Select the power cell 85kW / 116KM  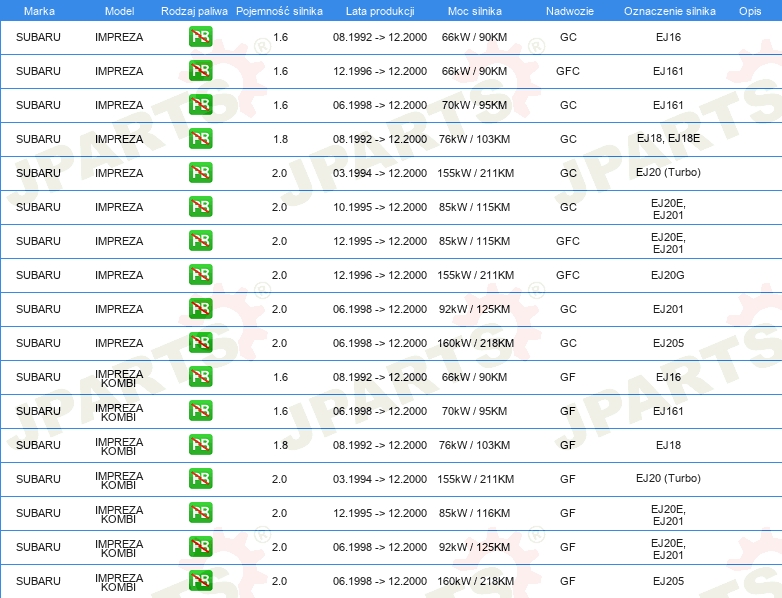[474, 513]
